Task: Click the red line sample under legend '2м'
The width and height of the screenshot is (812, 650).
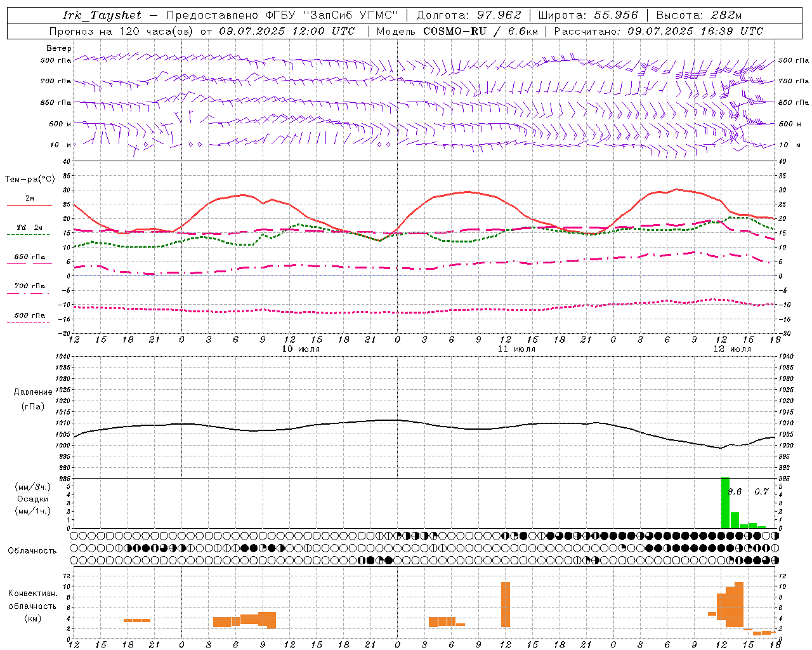Action: point(29,206)
